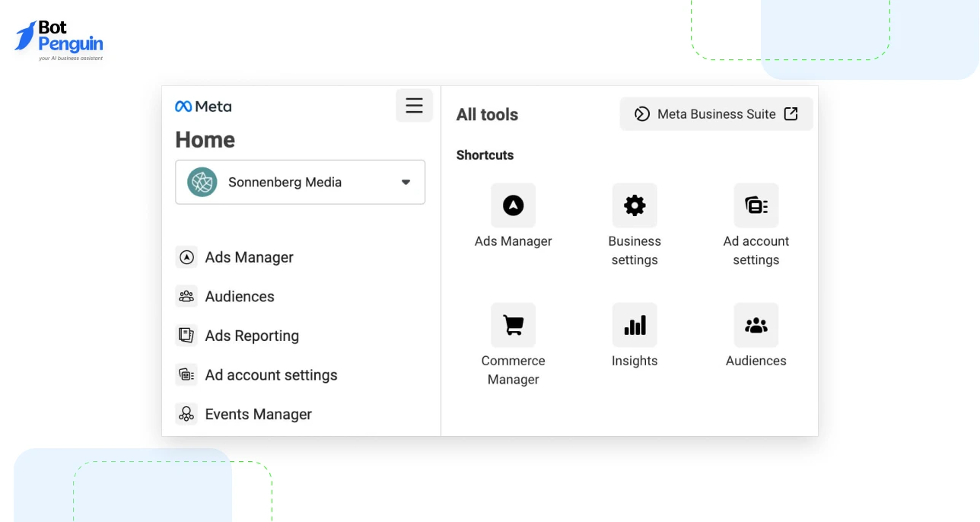Expand the Sonnenberg Media account dropdown
Screen dimensions: 980x522
point(406,182)
